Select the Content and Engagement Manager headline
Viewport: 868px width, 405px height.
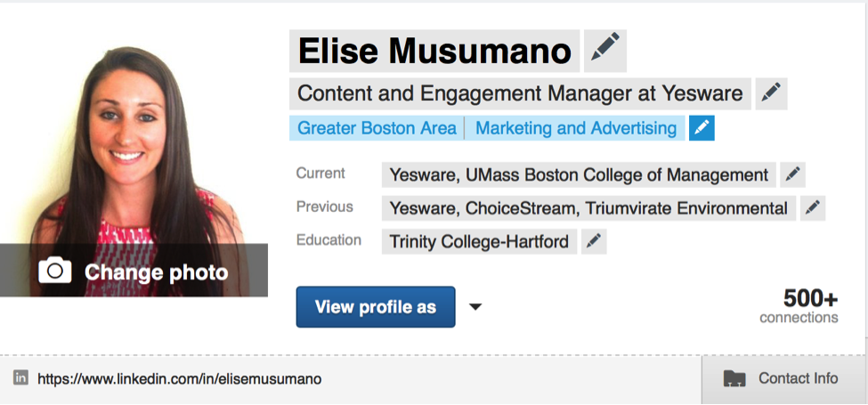click(521, 93)
